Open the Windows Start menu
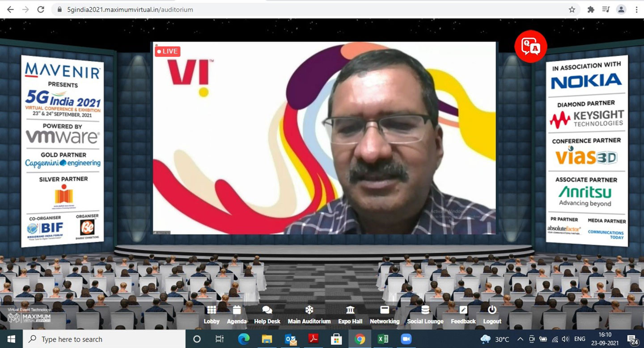The image size is (644, 348). 11,339
